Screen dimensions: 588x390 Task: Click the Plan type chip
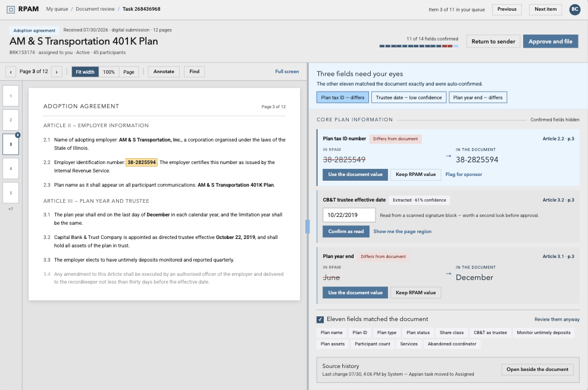click(x=387, y=333)
